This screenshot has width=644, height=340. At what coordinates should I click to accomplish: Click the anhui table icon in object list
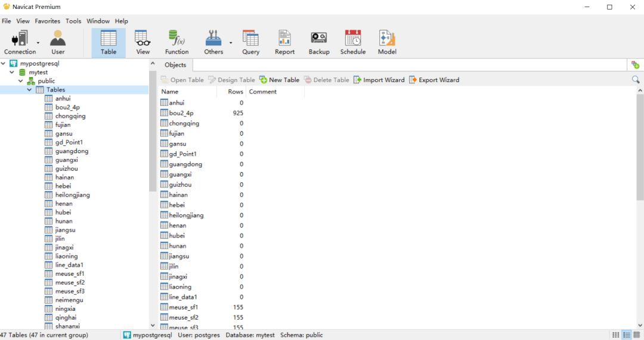(x=165, y=102)
